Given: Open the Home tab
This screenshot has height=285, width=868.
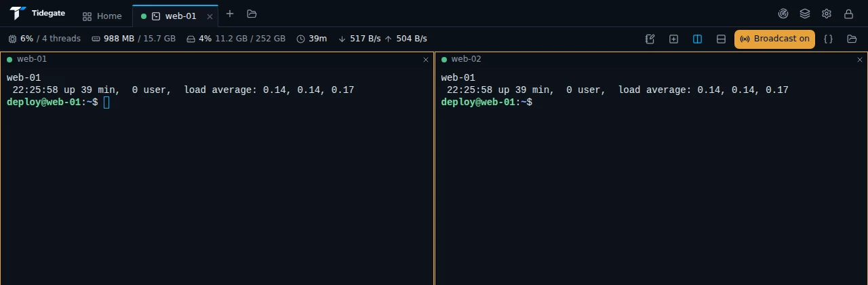Looking at the screenshot, I should pos(102,16).
